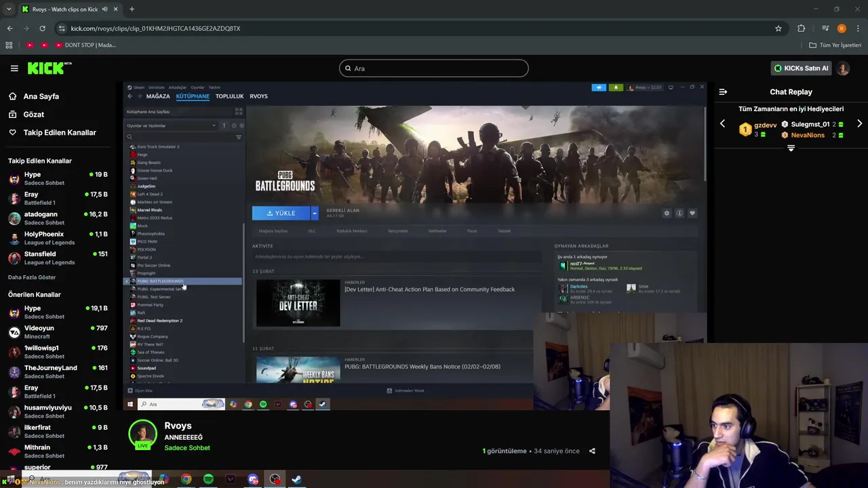Screen dimensions: 868x488
Task: Open Kick user avatar menu
Action: [843, 68]
